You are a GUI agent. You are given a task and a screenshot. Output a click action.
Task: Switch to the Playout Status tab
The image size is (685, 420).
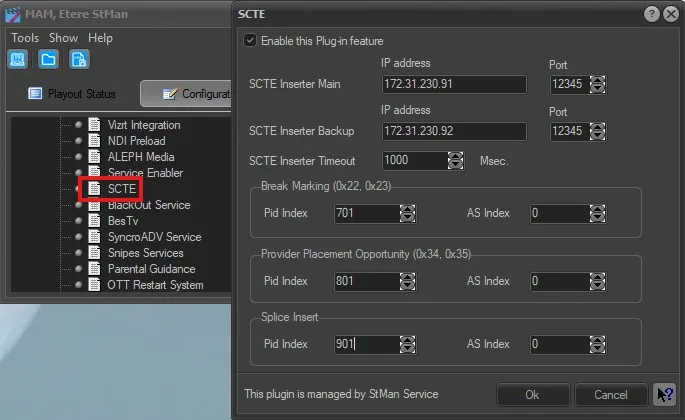(72, 94)
